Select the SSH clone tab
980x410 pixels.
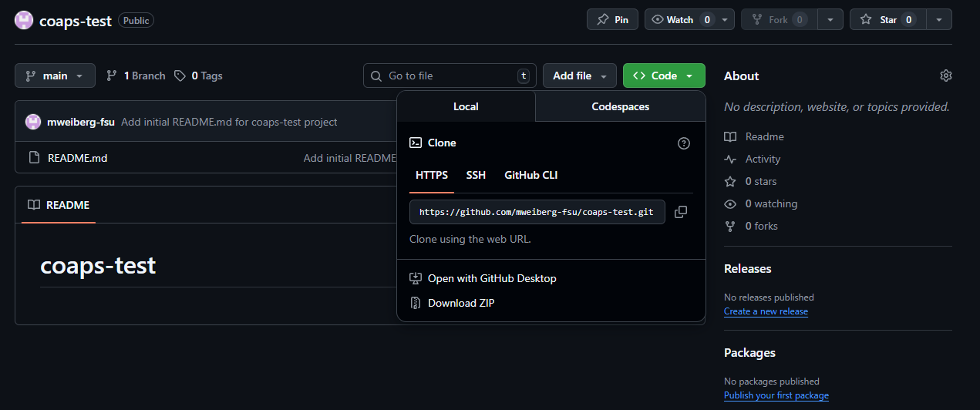476,176
